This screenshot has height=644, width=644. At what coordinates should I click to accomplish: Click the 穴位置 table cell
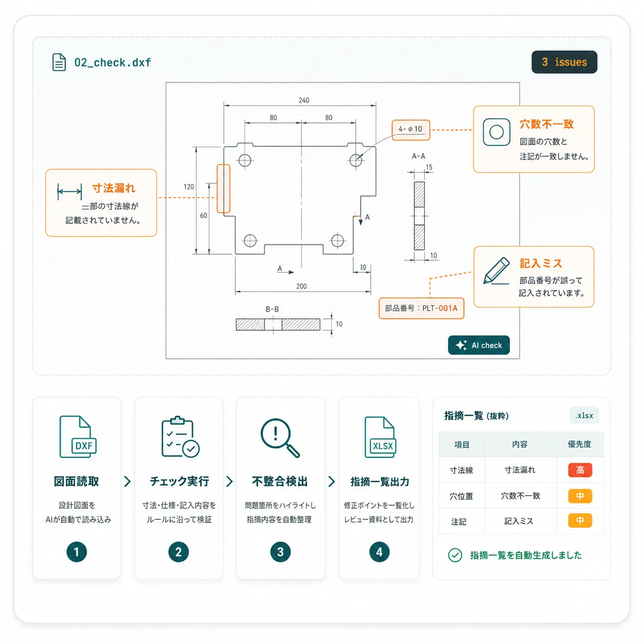[461, 496]
